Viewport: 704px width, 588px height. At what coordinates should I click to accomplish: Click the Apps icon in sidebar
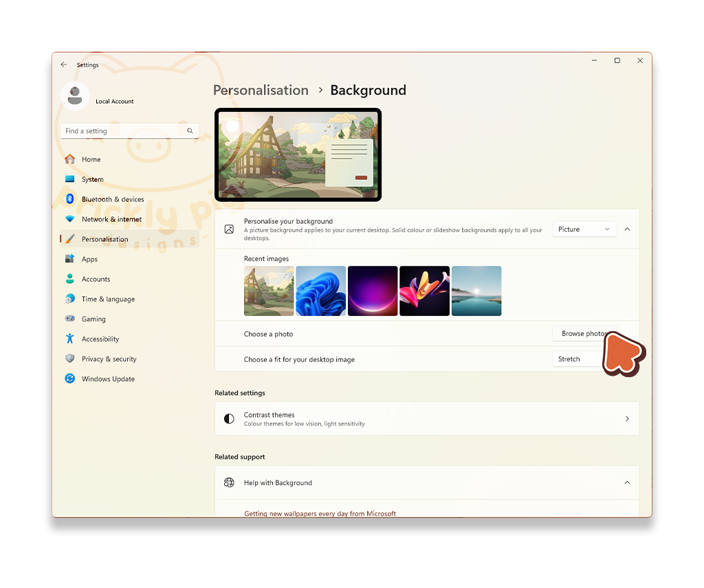(x=69, y=259)
